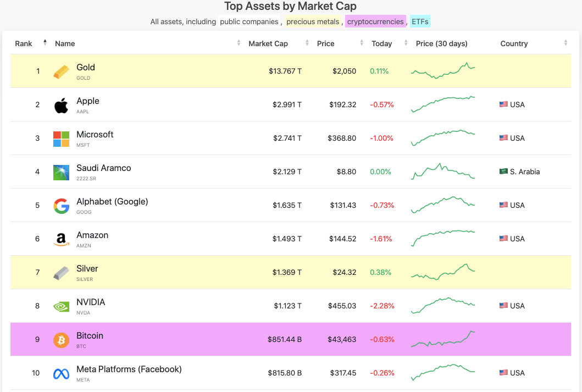This screenshot has height=392, width=582.
Task: Open the cryptocurrencies category link
Action: point(375,21)
